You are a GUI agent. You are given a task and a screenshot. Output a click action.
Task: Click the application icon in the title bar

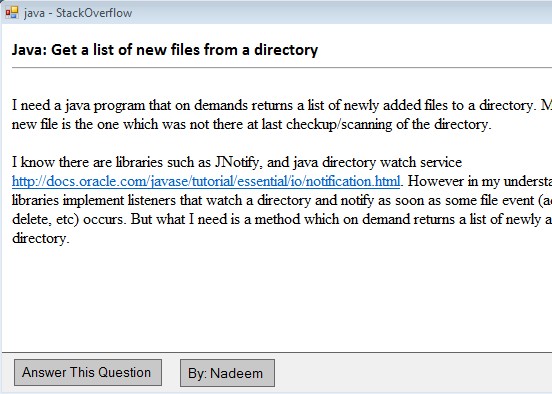12,13
